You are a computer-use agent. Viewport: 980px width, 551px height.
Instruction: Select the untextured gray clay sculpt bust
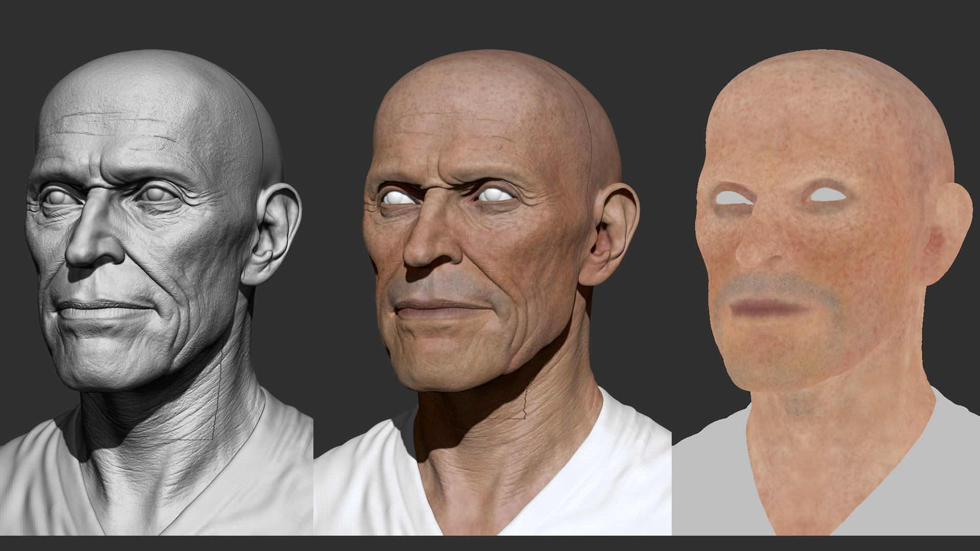click(156, 292)
